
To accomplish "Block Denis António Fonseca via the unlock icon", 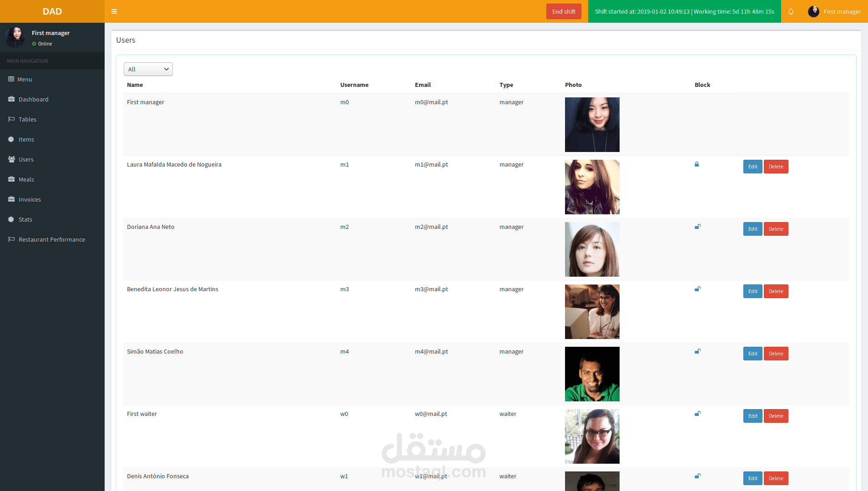I will (697, 476).
